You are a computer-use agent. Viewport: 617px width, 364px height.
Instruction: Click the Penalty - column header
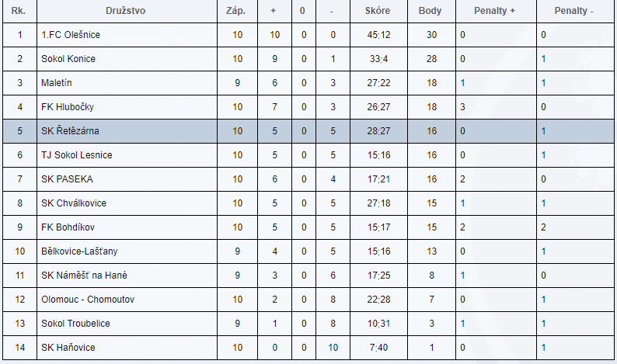573,11
